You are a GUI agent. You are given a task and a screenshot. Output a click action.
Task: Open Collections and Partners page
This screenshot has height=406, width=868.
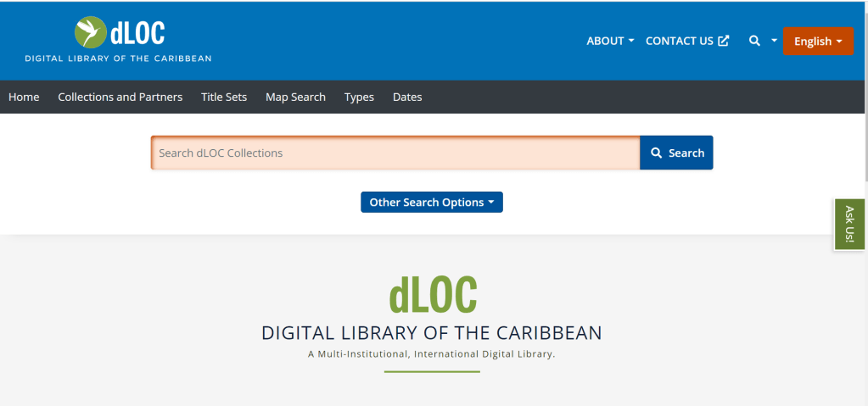(x=120, y=97)
